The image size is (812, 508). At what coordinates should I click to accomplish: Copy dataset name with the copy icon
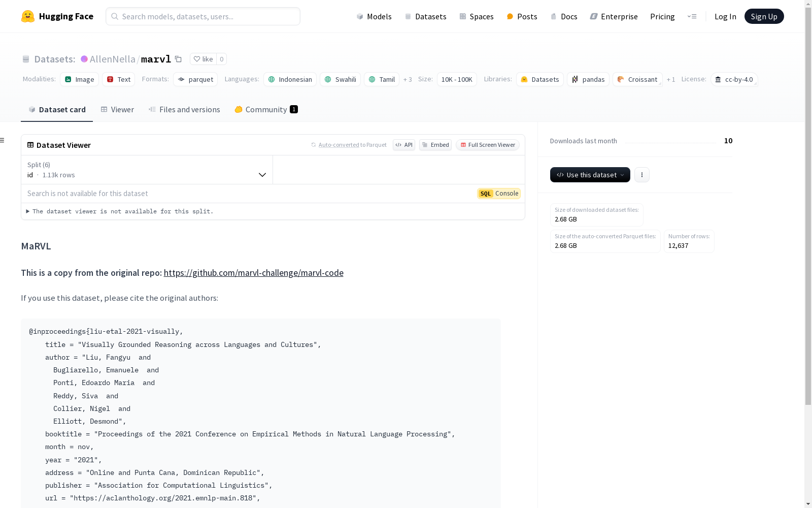coord(178,59)
